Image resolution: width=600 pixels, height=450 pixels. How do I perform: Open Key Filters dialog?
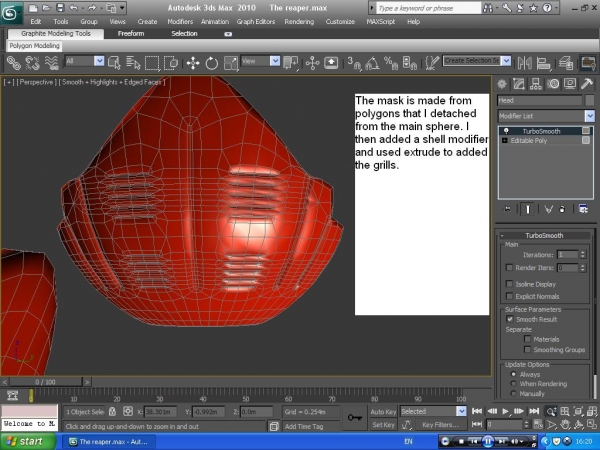click(x=440, y=425)
